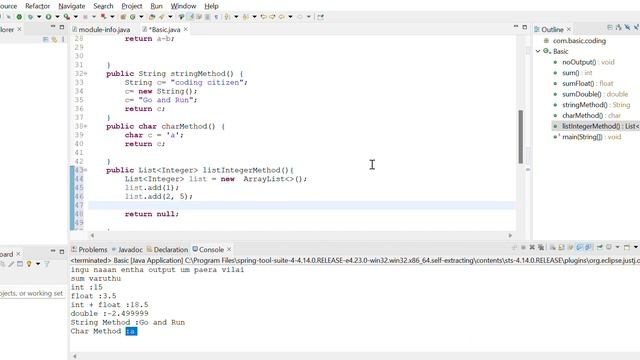Click the New Java Package toolbar icon
Viewport: 640px width, 360px height.
tap(123, 17)
